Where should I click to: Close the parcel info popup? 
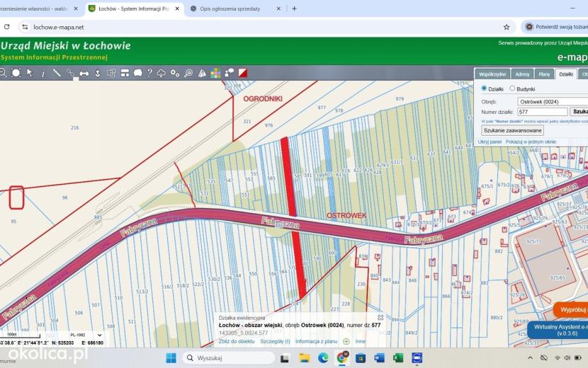click(380, 318)
